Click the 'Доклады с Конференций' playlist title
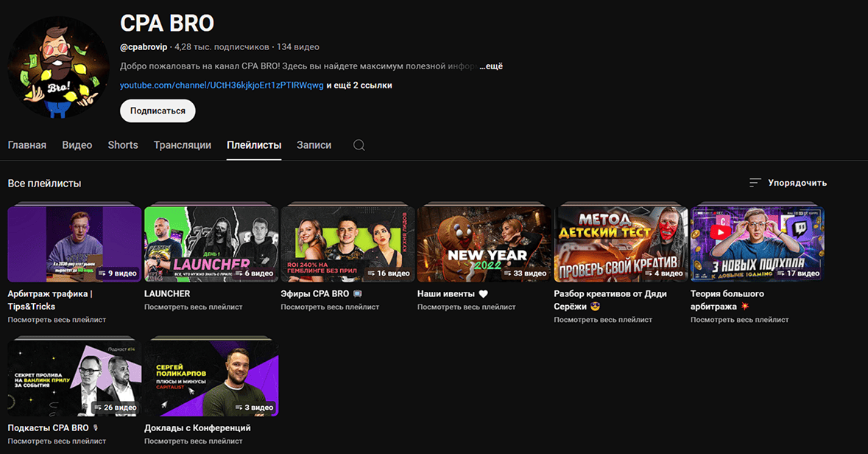The width and height of the screenshot is (868, 454). pos(197,428)
